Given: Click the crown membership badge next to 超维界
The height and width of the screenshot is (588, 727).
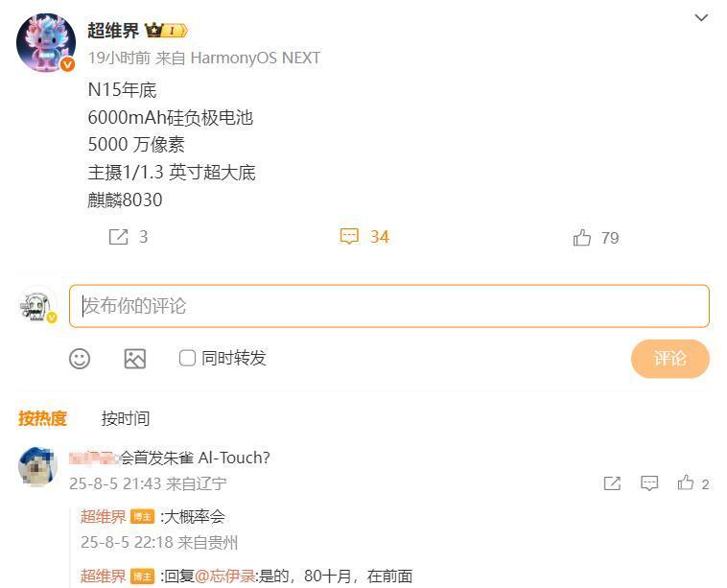Looking at the screenshot, I should click(x=166, y=31).
